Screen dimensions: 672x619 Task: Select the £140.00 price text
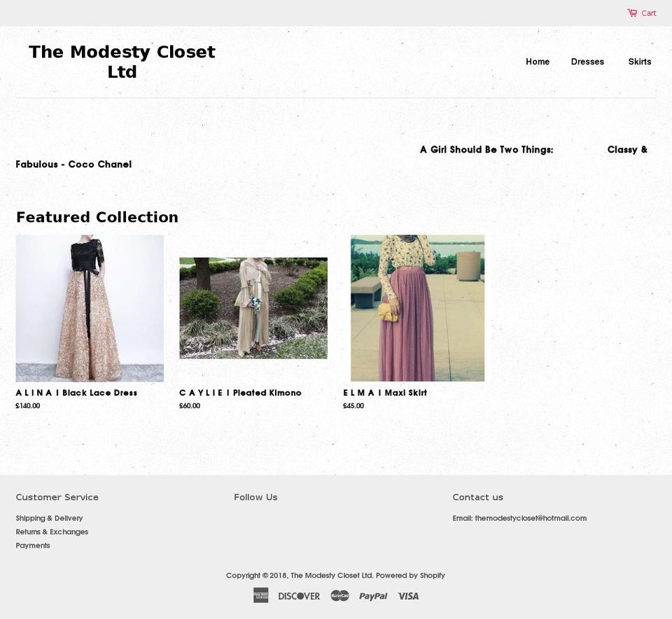point(28,406)
